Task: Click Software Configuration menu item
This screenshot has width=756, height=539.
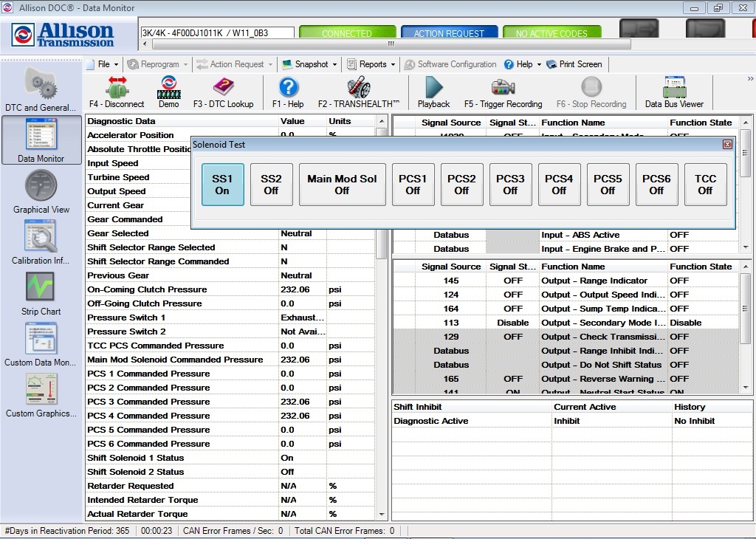Action: 450,64
